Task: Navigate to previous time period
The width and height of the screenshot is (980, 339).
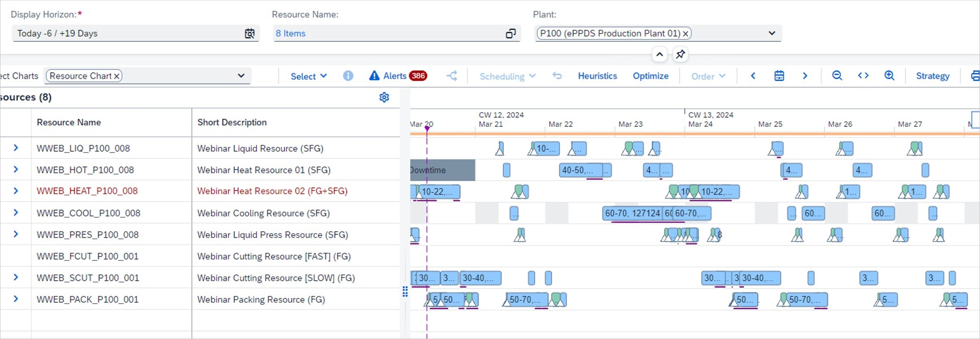Action: click(x=753, y=76)
